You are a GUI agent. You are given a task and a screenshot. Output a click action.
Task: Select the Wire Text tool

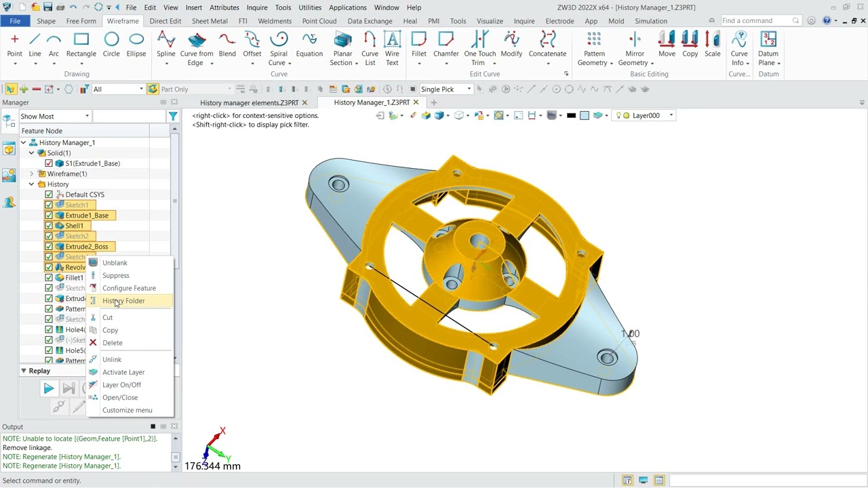392,49
